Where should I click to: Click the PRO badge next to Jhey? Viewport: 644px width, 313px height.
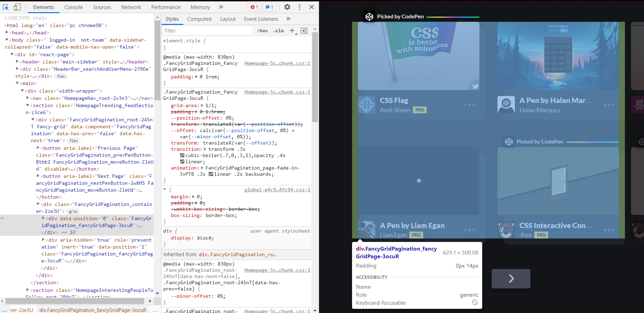(541, 235)
